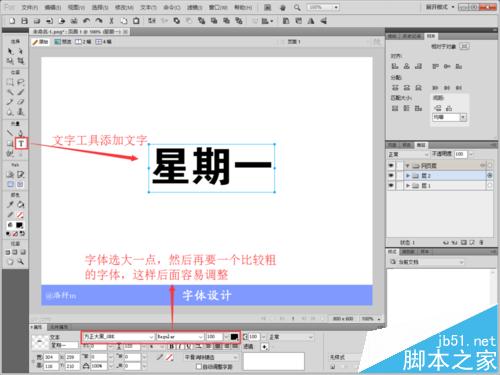
Task: Switch to the 2幅 two-up preview tab
Action: pyautogui.click(x=83, y=42)
